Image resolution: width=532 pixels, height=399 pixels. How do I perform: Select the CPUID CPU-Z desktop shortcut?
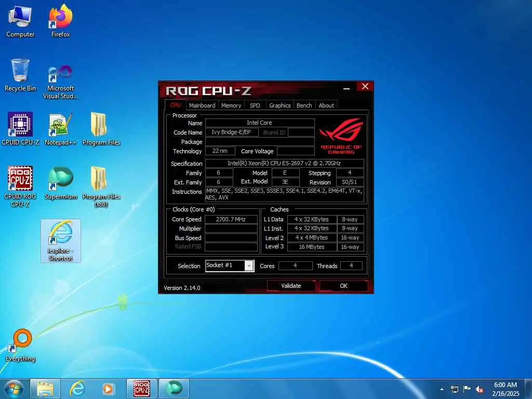pos(20,129)
